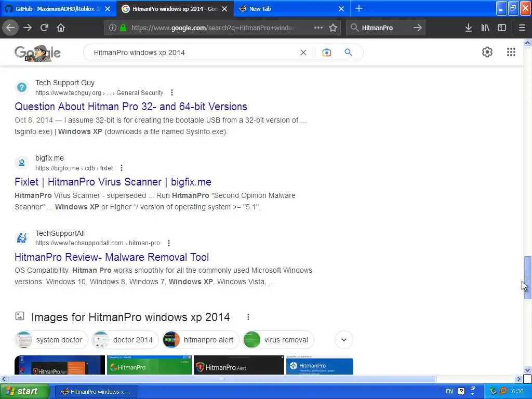Open the Library bookshelf icon

coord(485,28)
